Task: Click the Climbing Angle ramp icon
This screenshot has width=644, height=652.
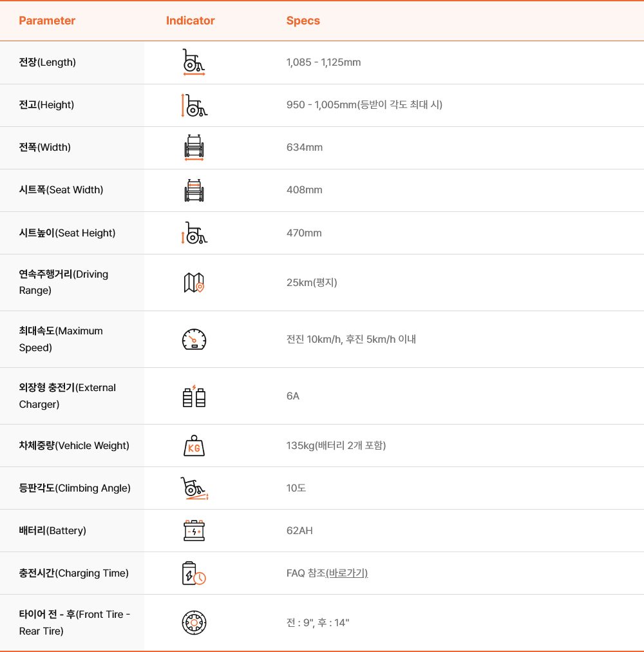Action: click(x=194, y=488)
